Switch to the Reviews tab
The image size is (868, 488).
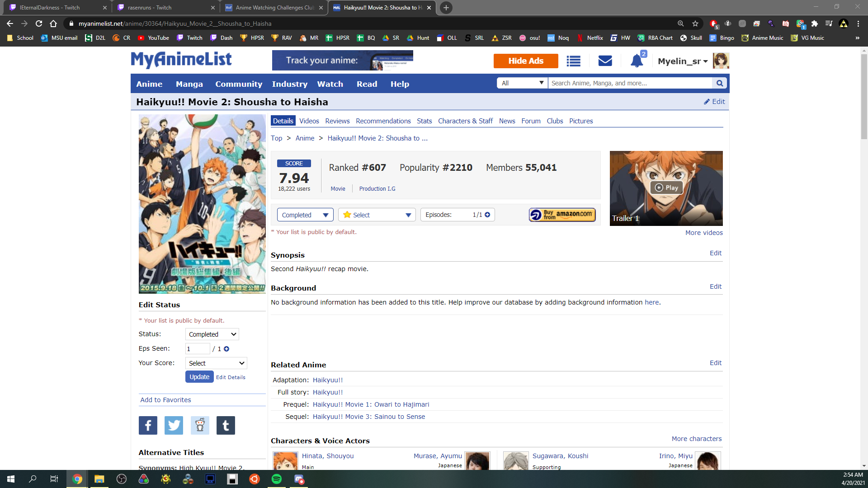click(337, 121)
